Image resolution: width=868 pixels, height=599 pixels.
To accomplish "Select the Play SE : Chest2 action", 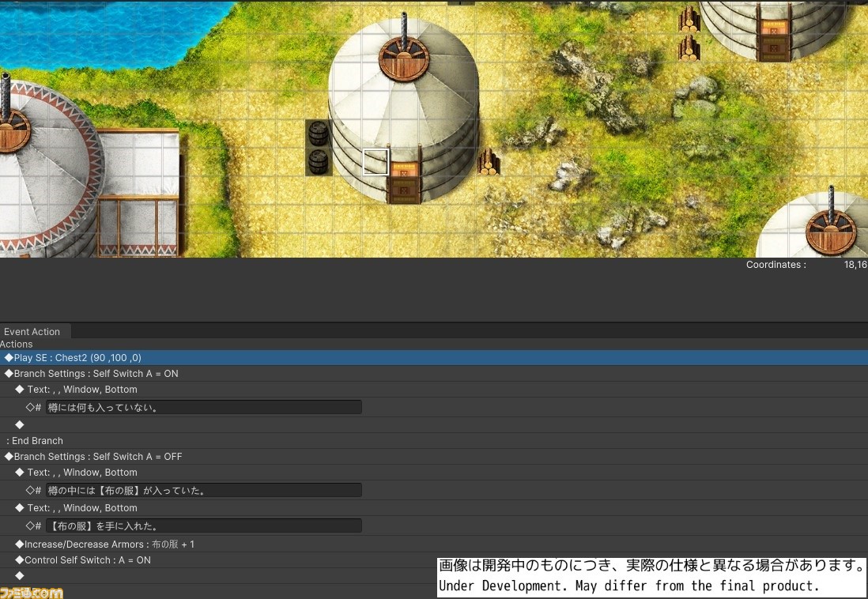I will (x=434, y=358).
